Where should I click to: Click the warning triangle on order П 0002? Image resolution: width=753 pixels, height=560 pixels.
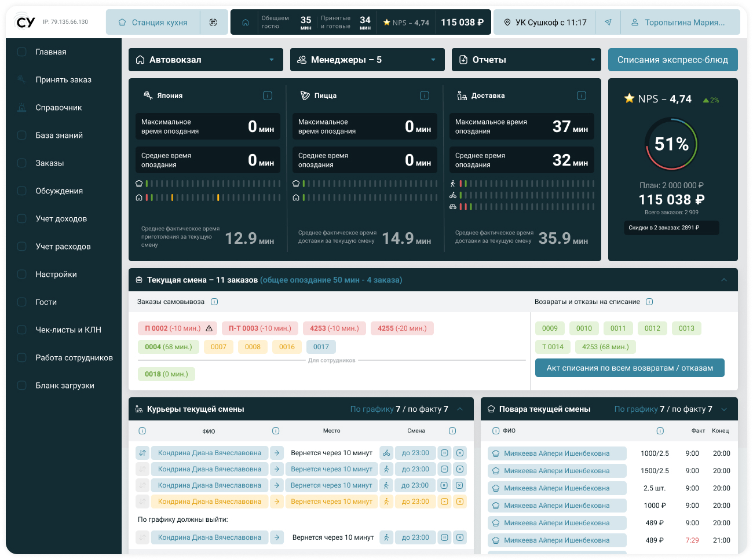209,328
